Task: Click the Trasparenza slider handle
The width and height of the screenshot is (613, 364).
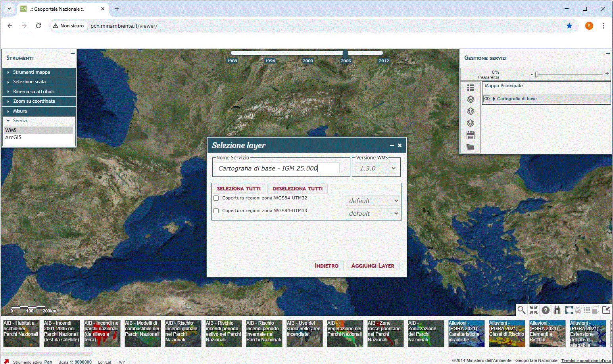Action: click(536, 74)
